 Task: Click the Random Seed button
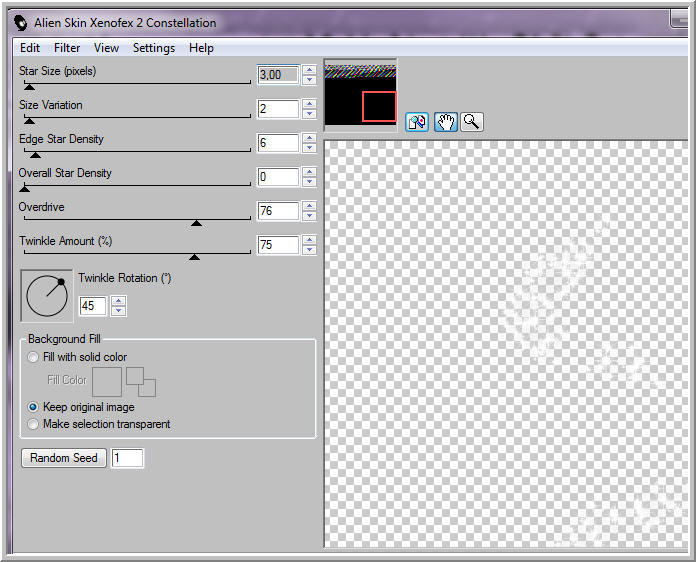[64, 458]
